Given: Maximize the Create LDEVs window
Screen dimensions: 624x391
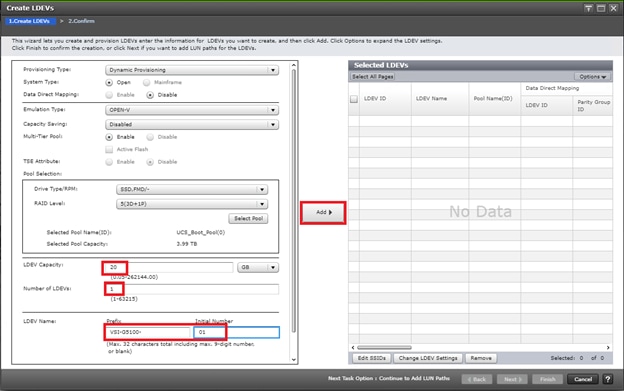Looking at the screenshot, I should (601, 8).
